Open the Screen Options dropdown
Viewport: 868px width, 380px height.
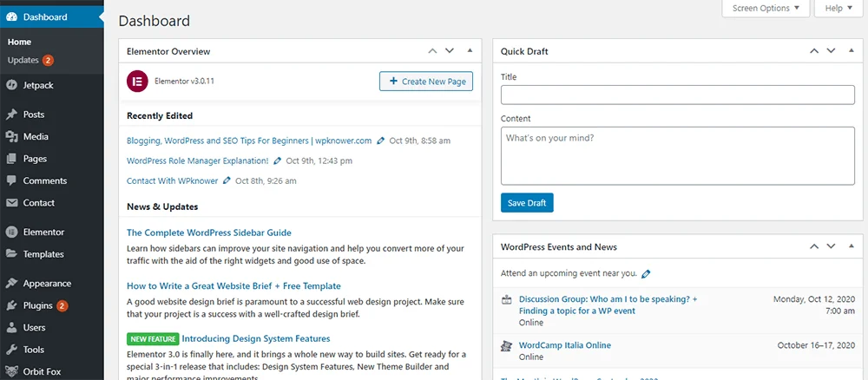click(766, 9)
